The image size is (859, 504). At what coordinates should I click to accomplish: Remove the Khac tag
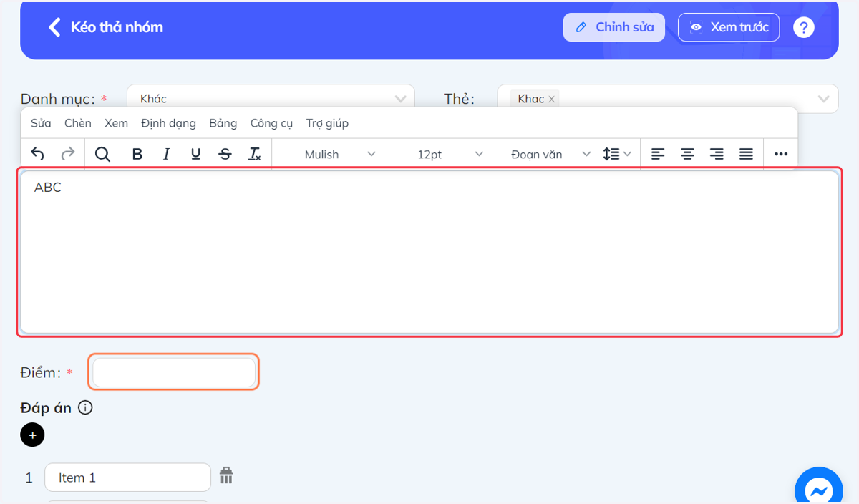tap(551, 100)
